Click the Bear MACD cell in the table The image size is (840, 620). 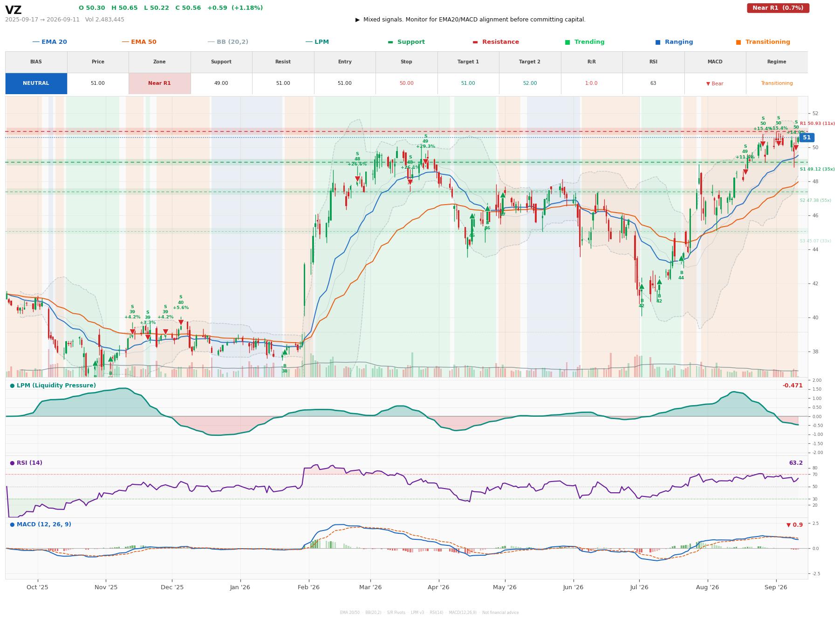pyautogui.click(x=715, y=83)
